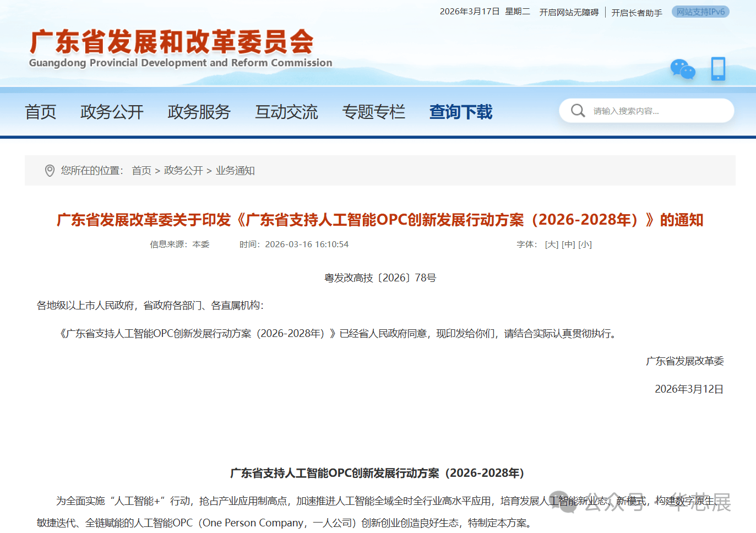Click the search magnifier icon
Screen dimensions: 756x533
pos(578,111)
